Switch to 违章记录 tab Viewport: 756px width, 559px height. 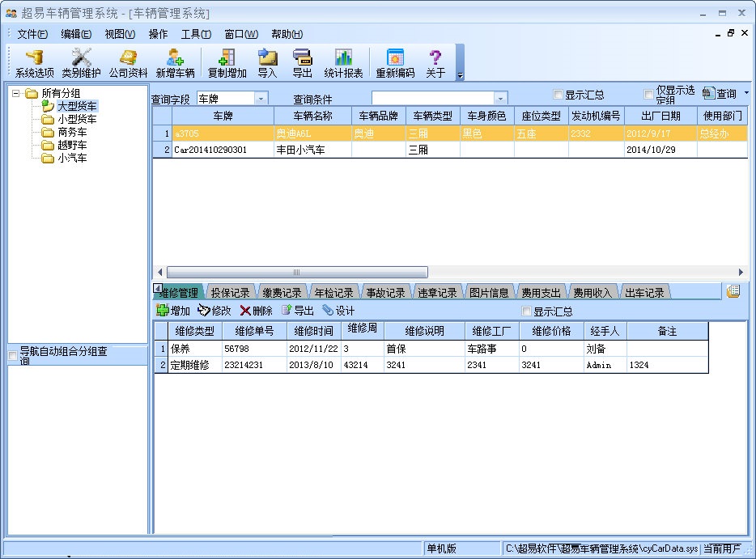pos(437,293)
